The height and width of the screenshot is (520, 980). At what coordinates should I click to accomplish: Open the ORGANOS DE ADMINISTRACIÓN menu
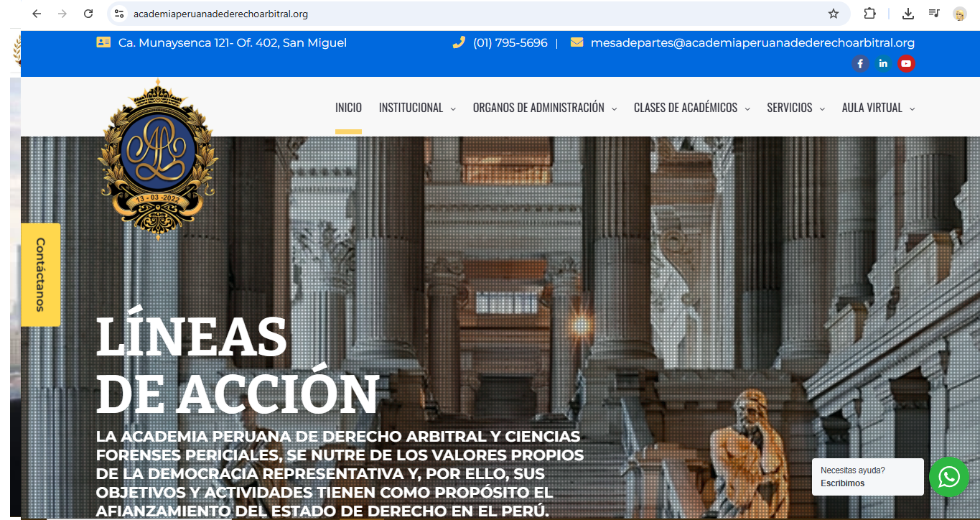538,108
